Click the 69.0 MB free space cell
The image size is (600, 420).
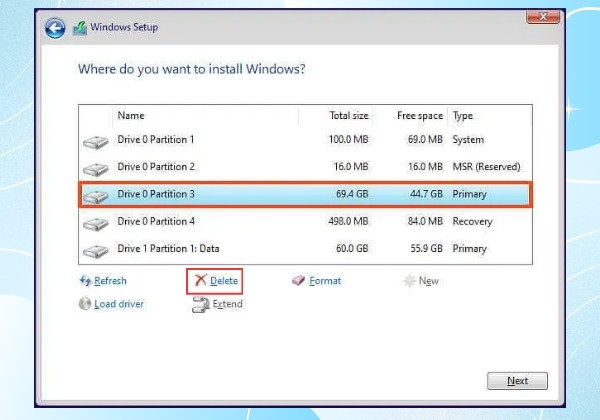(x=425, y=140)
